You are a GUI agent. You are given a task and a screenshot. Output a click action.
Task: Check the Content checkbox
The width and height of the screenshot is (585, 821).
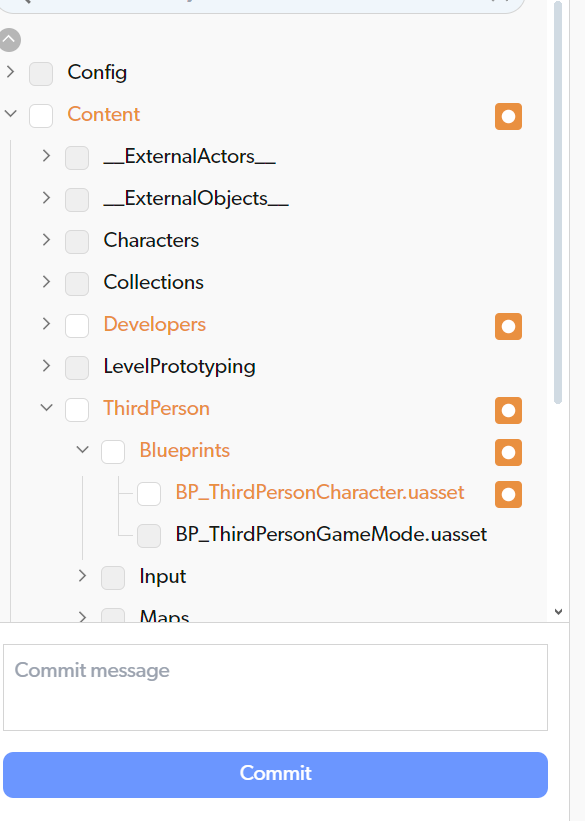(x=40, y=115)
